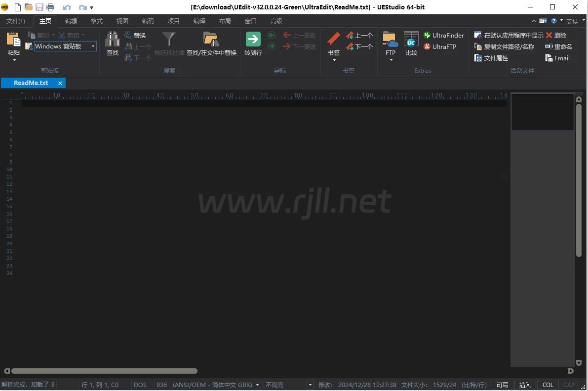
Task: Launch the 比较 UltraCompare icon
Action: (x=411, y=40)
